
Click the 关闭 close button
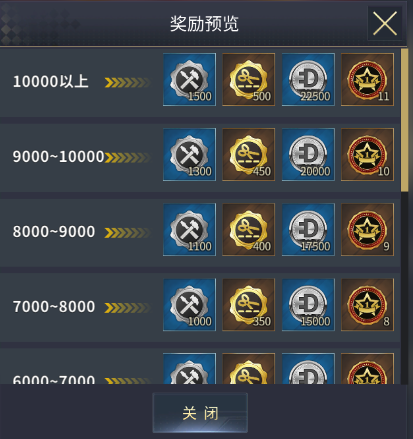tap(200, 413)
